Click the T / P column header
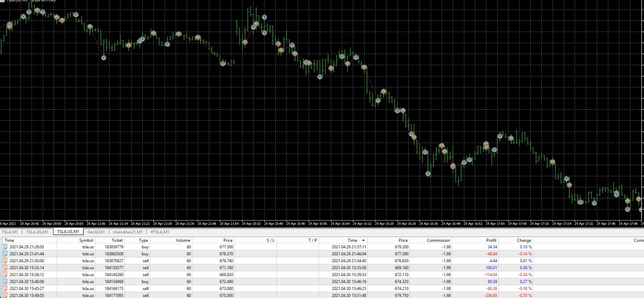The image size is (644, 298). tap(312, 240)
